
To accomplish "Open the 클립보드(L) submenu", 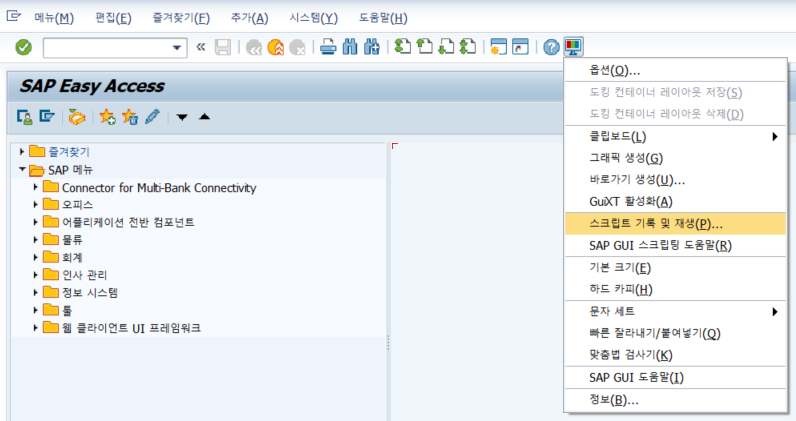I will pos(675,136).
